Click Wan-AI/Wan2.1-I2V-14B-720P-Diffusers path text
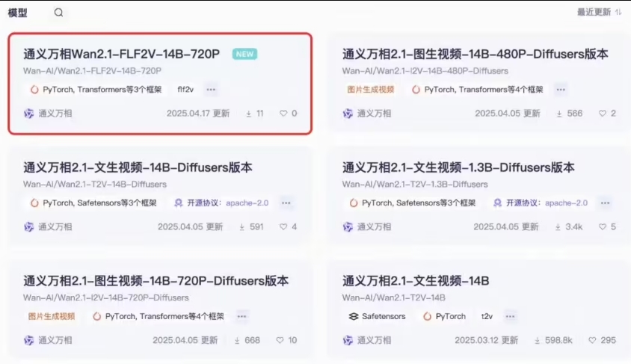 click(106, 297)
